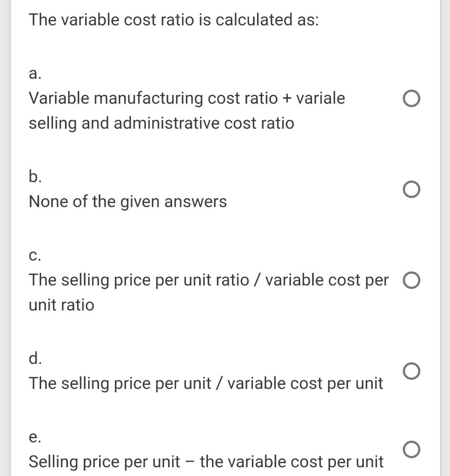Click 'selling and administrative cost ratio' text

[x=161, y=123]
